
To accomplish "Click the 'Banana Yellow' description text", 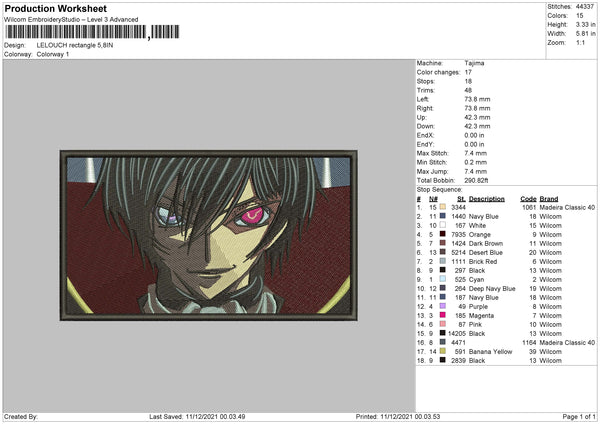I will (490, 351).
